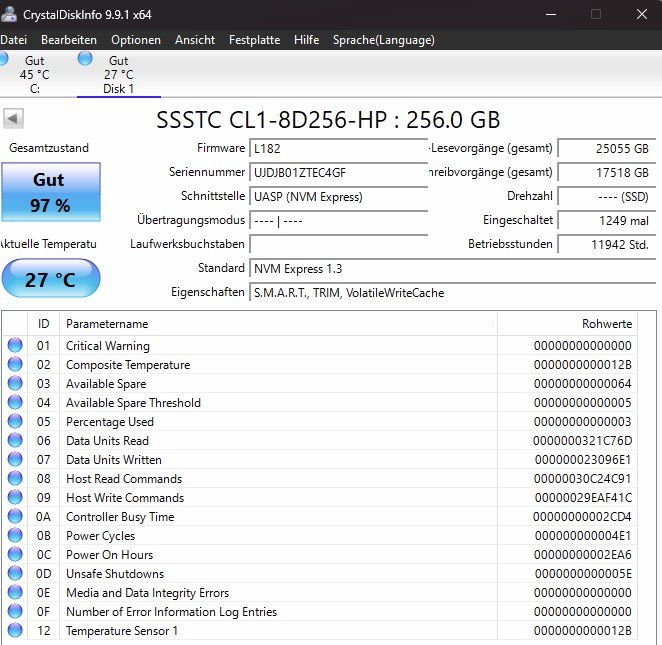
Task: Click the status orb for Available Spare Threshold
Action: [x=15, y=402]
